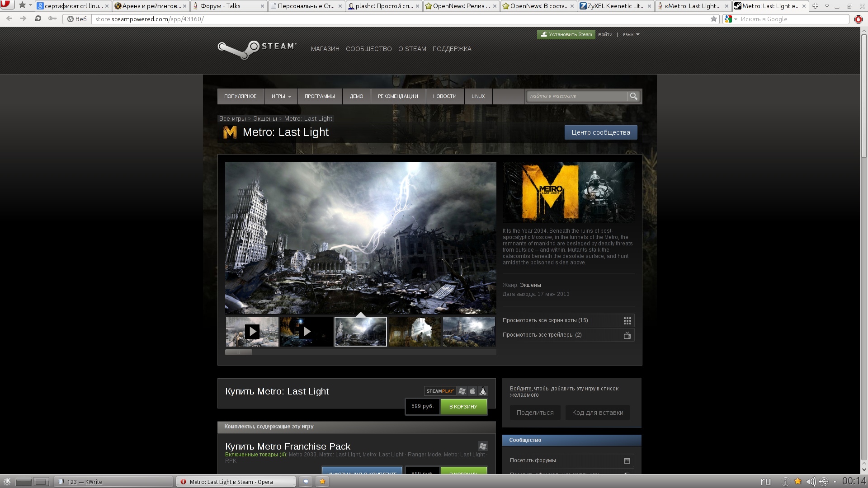Open a new tab with the plus button
The width and height of the screenshot is (868, 488).
click(815, 6)
